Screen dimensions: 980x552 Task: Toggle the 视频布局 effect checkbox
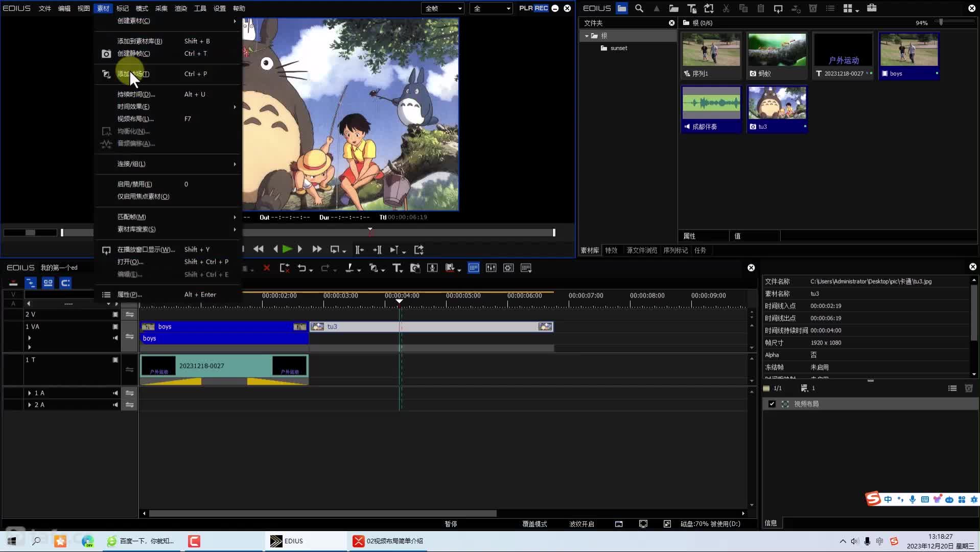pyautogui.click(x=772, y=404)
